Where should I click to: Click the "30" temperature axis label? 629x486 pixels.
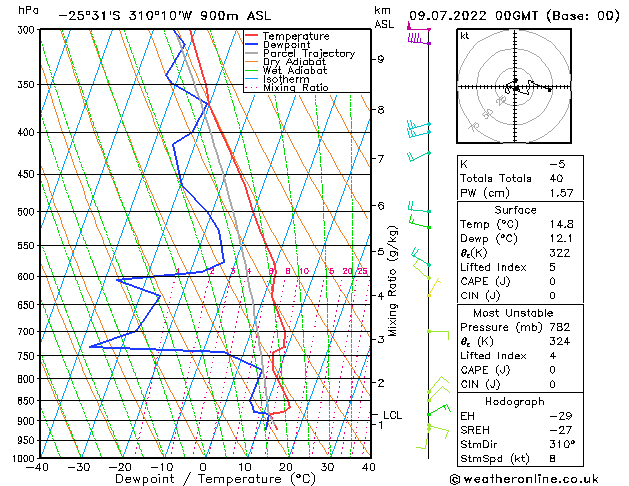pos(327,467)
